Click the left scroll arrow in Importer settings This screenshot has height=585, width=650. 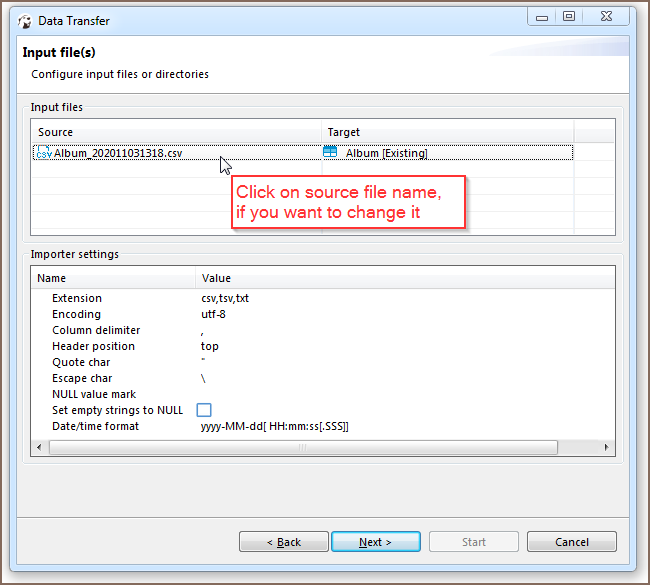[x=39, y=447]
